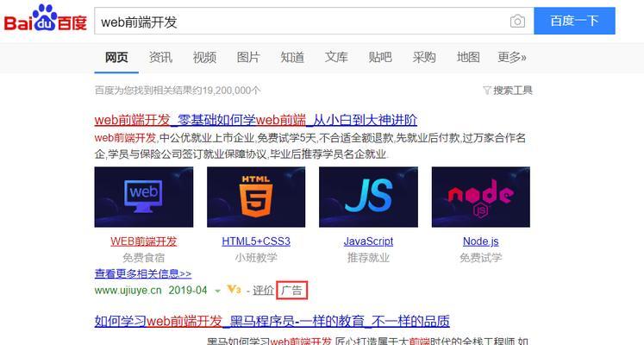This screenshot has height=345, width=644.
Task: Open the Node.js link
Action: [x=480, y=241]
